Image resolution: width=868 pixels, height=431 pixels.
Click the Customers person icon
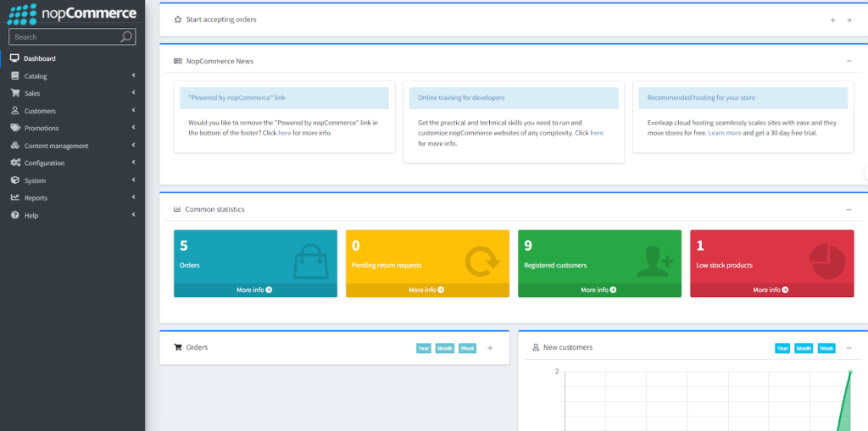coord(14,111)
